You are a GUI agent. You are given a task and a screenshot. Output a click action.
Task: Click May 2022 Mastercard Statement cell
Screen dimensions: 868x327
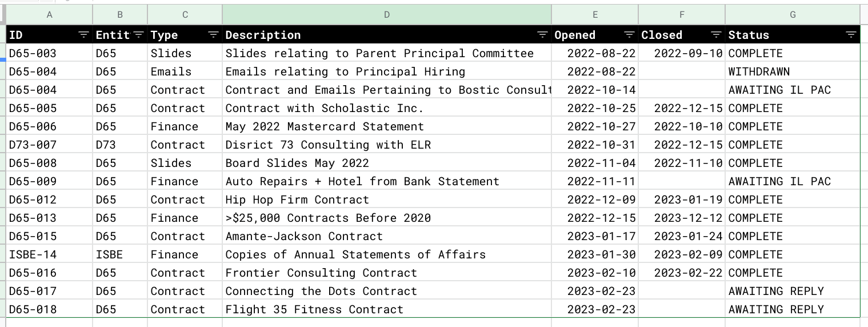pyautogui.click(x=387, y=126)
